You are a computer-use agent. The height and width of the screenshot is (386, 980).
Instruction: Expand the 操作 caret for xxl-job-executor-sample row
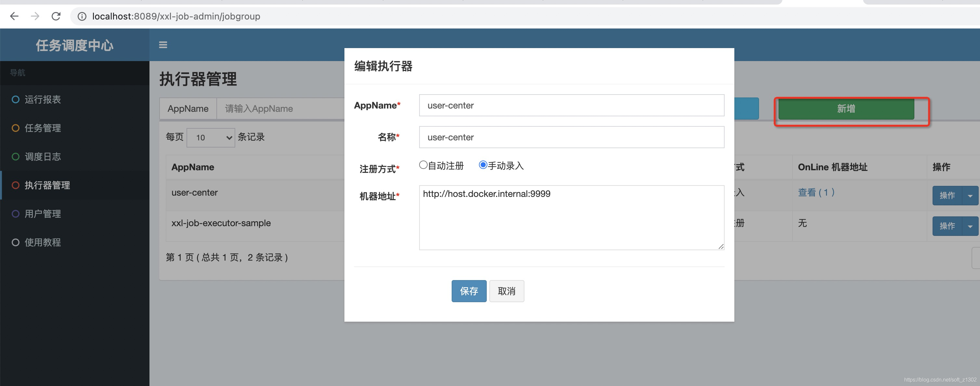pyautogui.click(x=970, y=226)
